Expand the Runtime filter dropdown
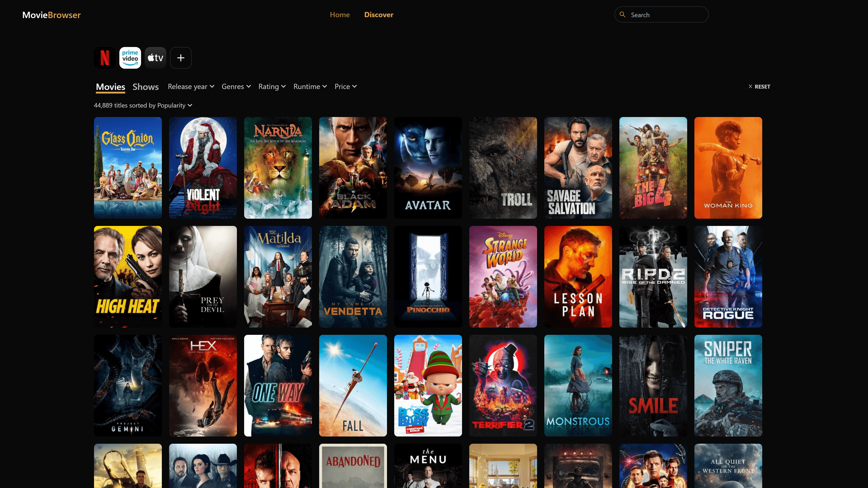Viewport: 868px width, 488px height. point(309,86)
